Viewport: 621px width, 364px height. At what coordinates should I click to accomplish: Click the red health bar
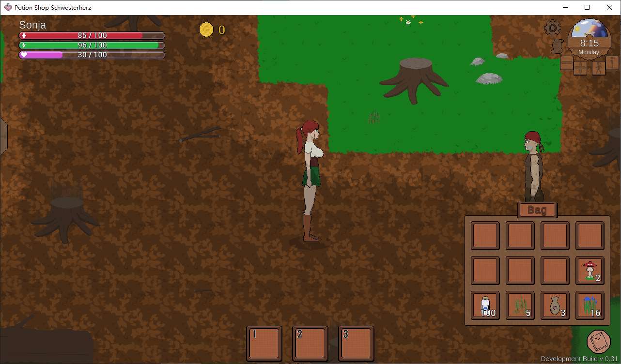point(92,35)
